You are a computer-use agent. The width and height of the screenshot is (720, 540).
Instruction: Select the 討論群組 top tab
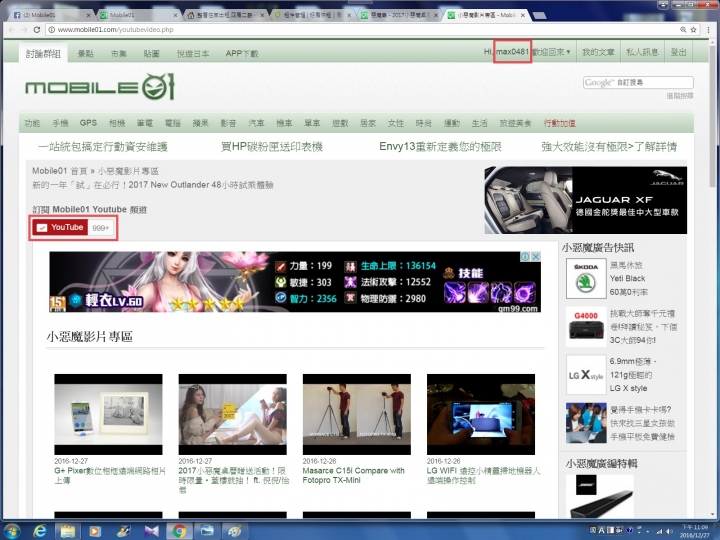tap(43, 54)
